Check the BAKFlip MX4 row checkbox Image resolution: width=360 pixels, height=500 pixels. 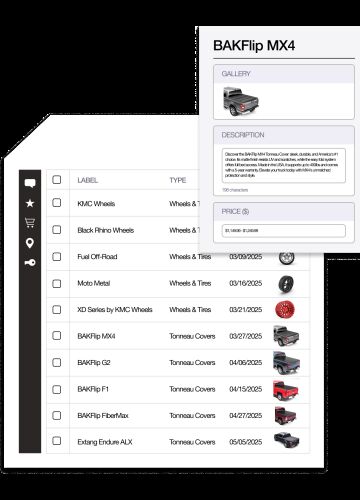click(57, 335)
